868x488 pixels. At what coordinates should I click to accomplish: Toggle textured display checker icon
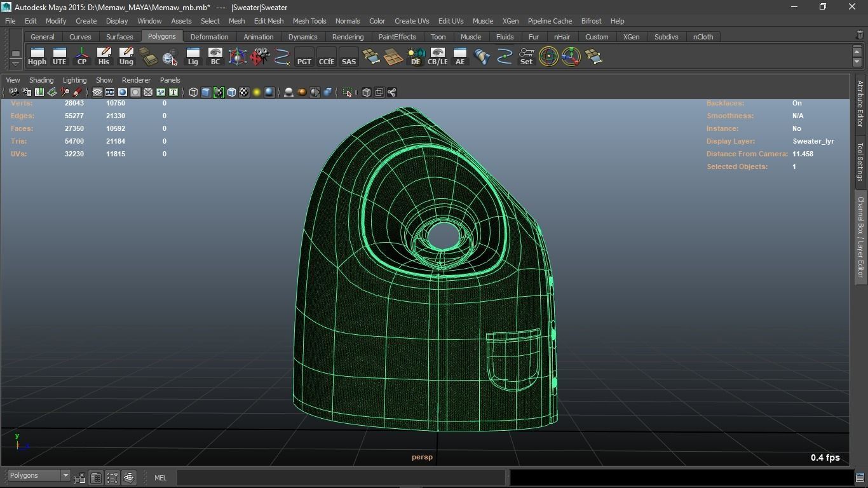[x=244, y=92]
